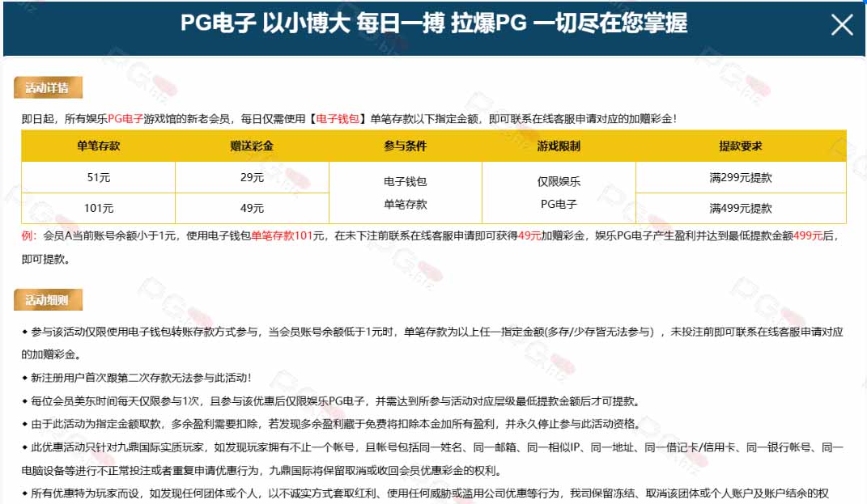The width and height of the screenshot is (867, 504).
Task: Click the 满299元提款 cell
Action: click(741, 177)
